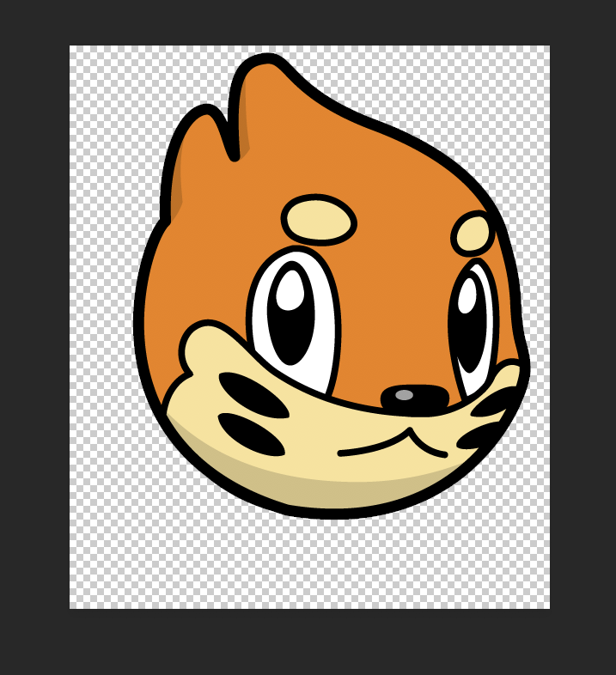Click the large cream oval spot on forehead

(x=319, y=220)
